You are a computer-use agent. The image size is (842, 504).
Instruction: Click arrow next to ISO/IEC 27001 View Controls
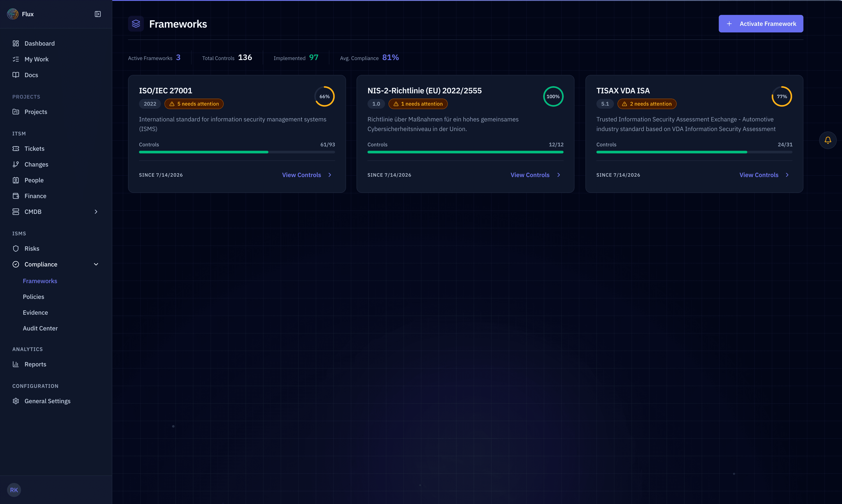click(x=330, y=175)
